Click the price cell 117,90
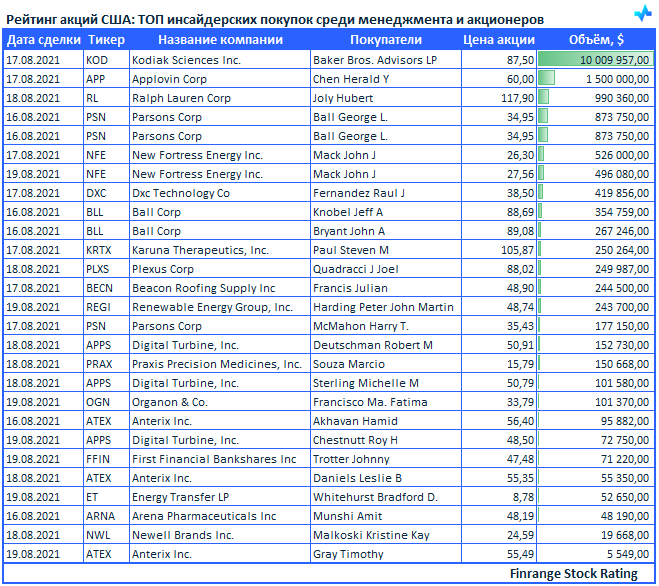This screenshot has height=586, width=659. click(x=499, y=98)
